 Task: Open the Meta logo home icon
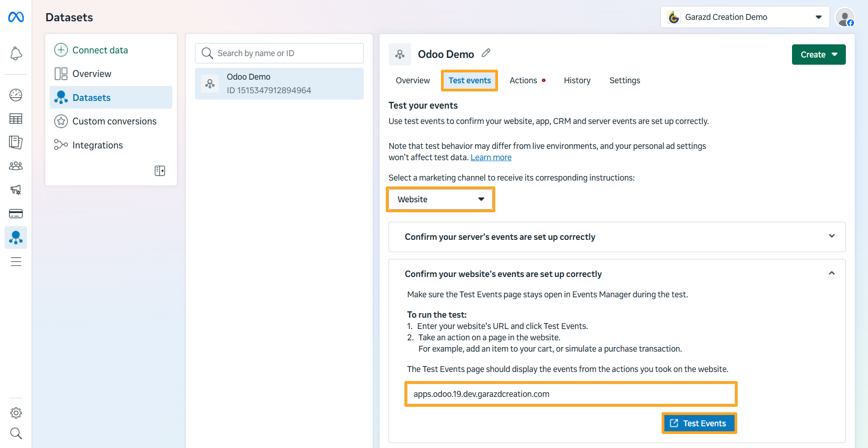point(16,17)
